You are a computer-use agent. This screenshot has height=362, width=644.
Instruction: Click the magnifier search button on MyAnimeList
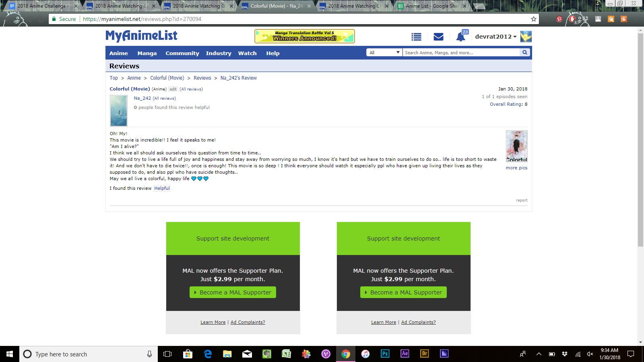click(525, 53)
